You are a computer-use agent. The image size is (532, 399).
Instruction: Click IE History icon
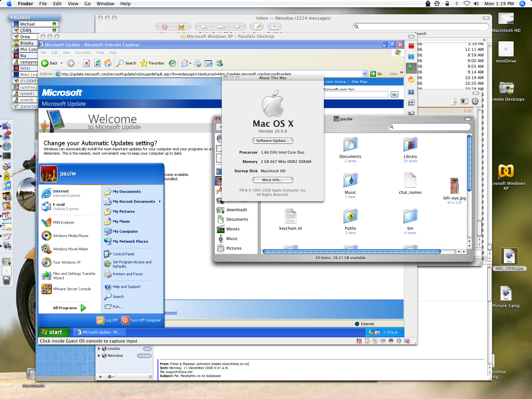click(x=172, y=63)
